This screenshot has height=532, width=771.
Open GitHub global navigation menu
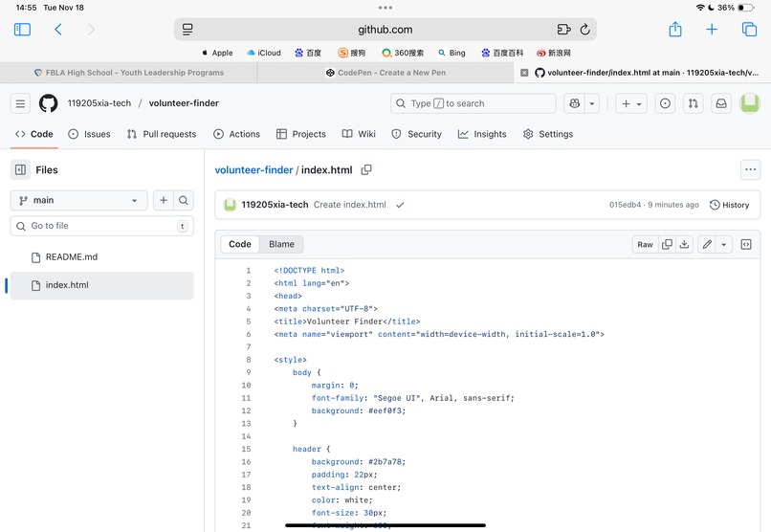pos(20,103)
